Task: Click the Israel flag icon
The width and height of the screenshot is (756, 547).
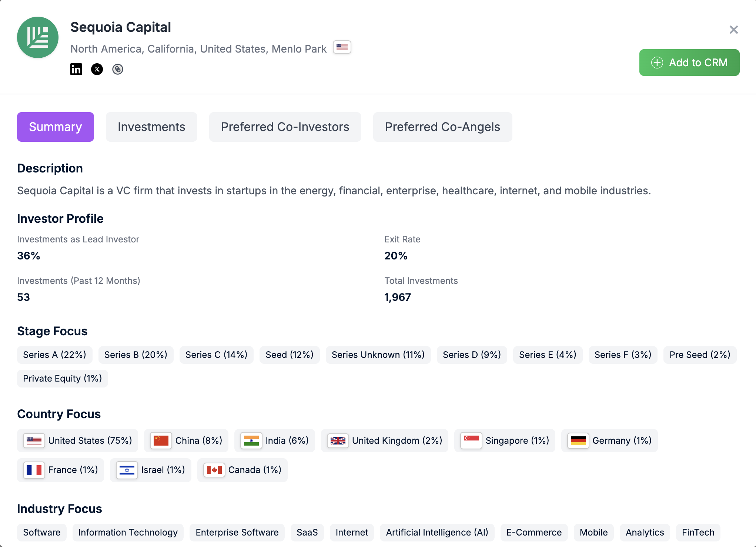Action: pyautogui.click(x=127, y=470)
